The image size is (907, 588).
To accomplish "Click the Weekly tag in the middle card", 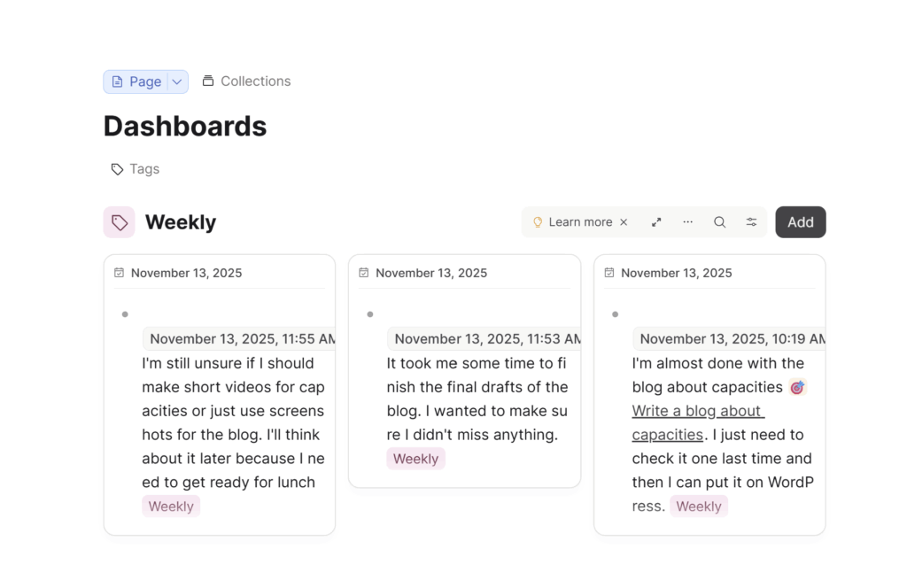I will (415, 459).
